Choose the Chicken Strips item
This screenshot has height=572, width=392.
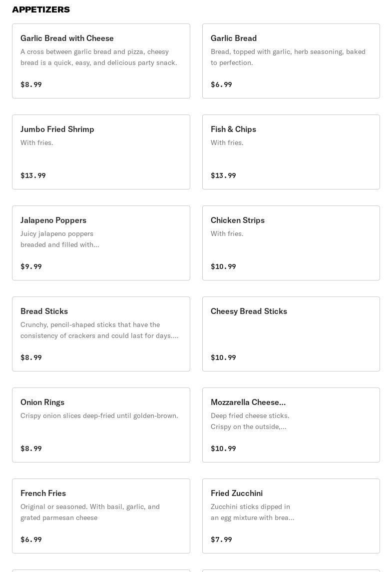pos(291,243)
